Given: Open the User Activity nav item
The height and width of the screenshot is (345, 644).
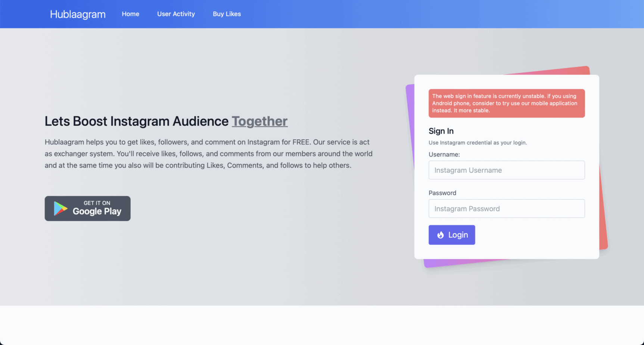Looking at the screenshot, I should pyautogui.click(x=176, y=14).
